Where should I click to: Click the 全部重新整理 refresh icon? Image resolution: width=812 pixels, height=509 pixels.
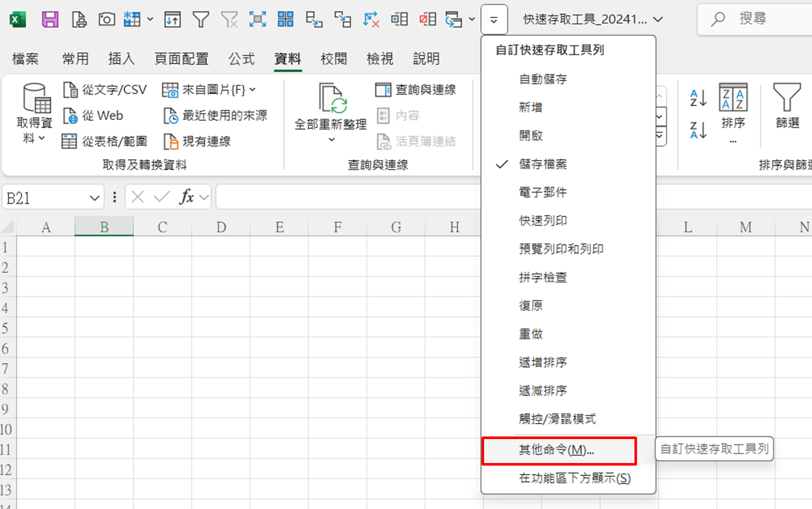(x=331, y=99)
